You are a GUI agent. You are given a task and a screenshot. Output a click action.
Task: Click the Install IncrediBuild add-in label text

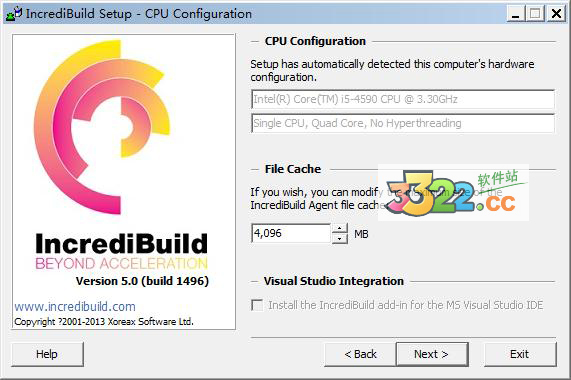(406, 305)
